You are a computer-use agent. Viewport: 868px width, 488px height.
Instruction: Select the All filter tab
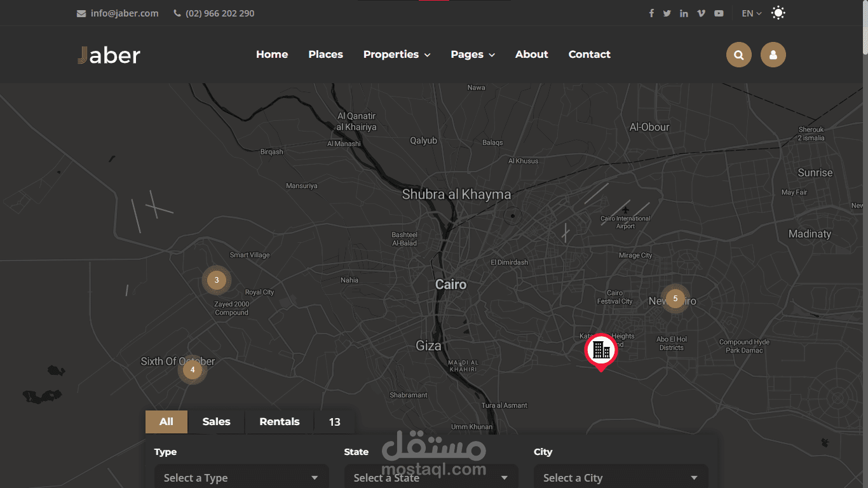click(166, 422)
